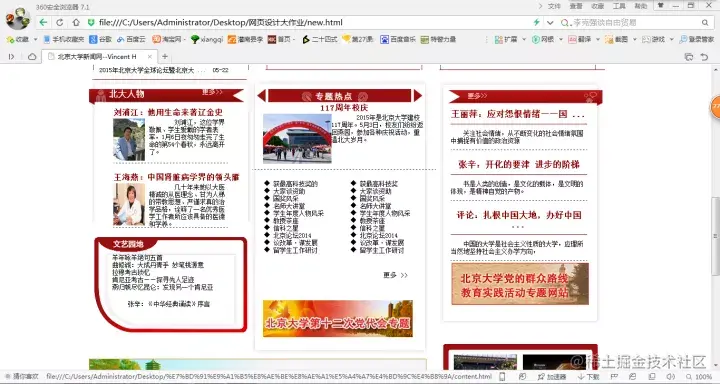Open the 工具 menu
The image size is (720, 384).
tap(619, 6)
